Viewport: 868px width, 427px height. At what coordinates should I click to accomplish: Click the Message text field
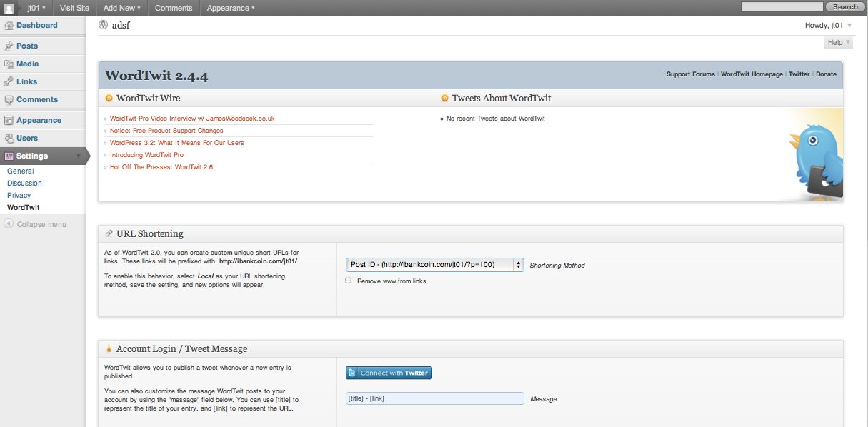pos(434,398)
